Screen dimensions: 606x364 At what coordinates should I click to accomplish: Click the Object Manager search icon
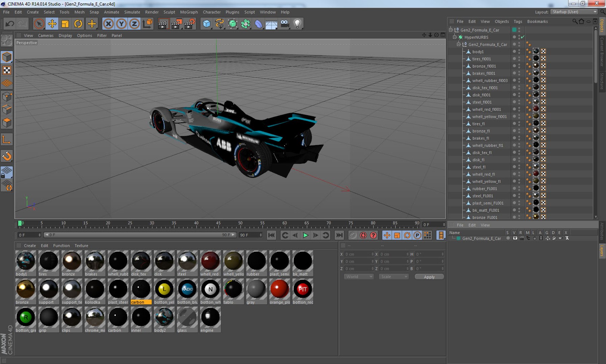pyautogui.click(x=575, y=21)
